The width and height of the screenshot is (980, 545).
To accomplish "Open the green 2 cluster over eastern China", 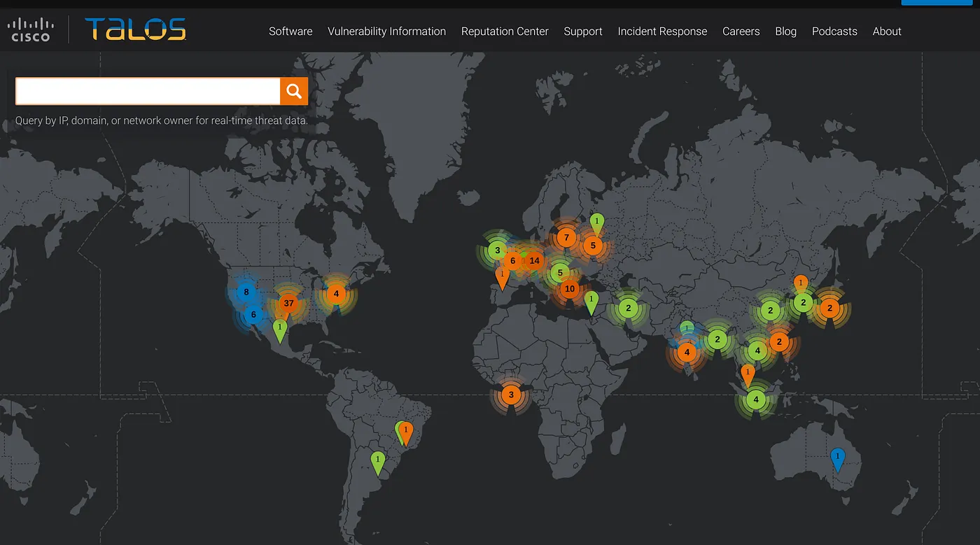I will 770,311.
